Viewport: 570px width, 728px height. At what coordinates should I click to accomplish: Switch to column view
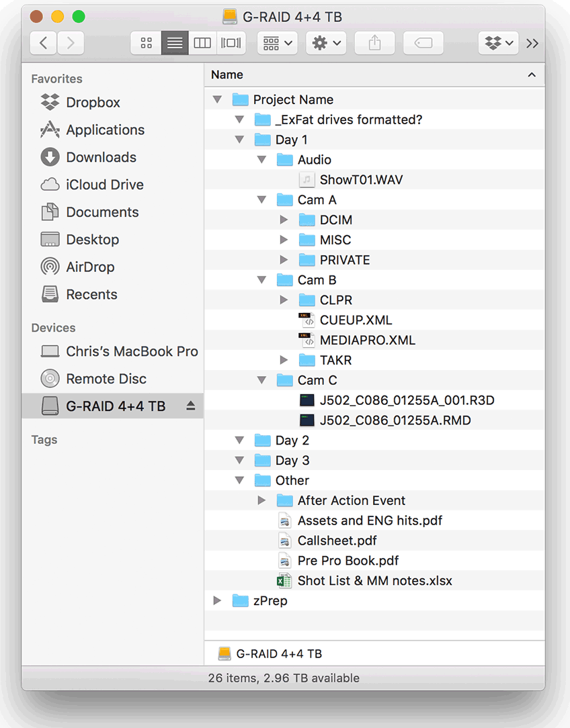click(x=202, y=43)
